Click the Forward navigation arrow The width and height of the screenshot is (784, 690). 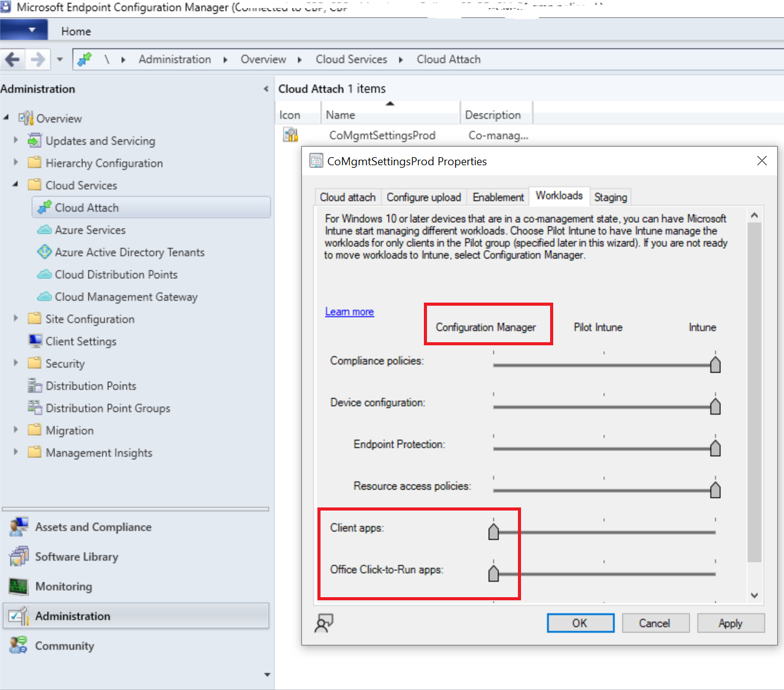coord(38,59)
